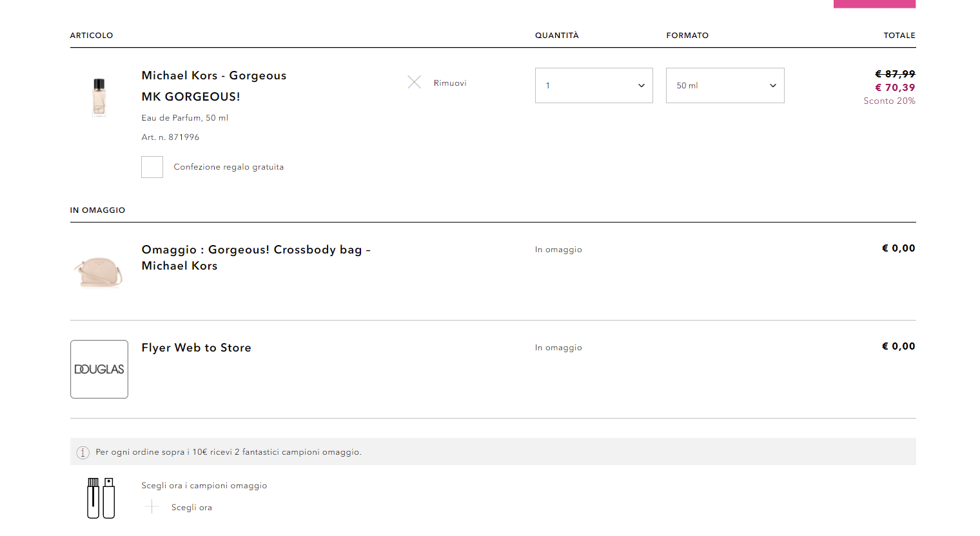The width and height of the screenshot is (980, 536).
Task: Open the quantity dropdown showing 1
Action: (x=593, y=85)
